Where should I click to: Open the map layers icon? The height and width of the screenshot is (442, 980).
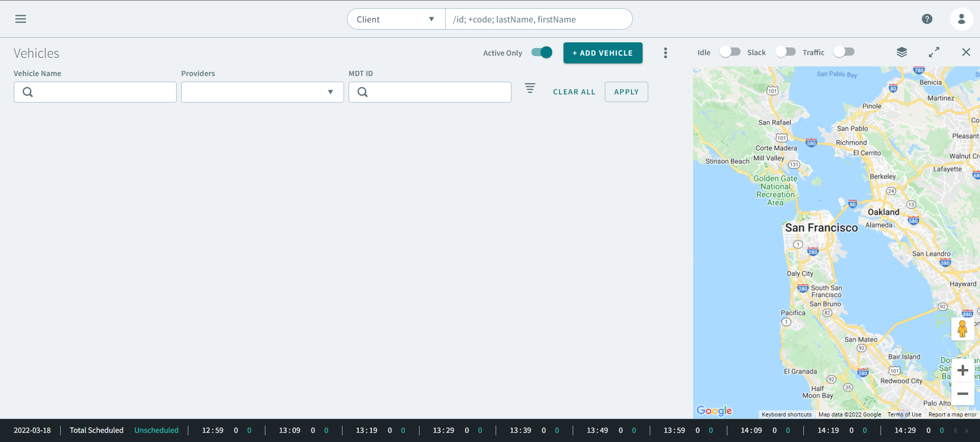[901, 52]
